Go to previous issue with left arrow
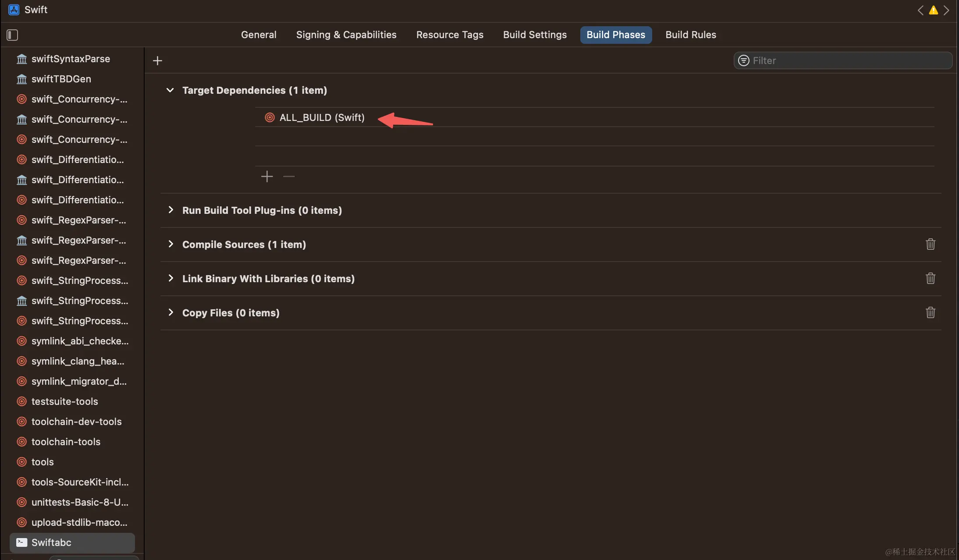This screenshot has height=560, width=959. [x=920, y=10]
